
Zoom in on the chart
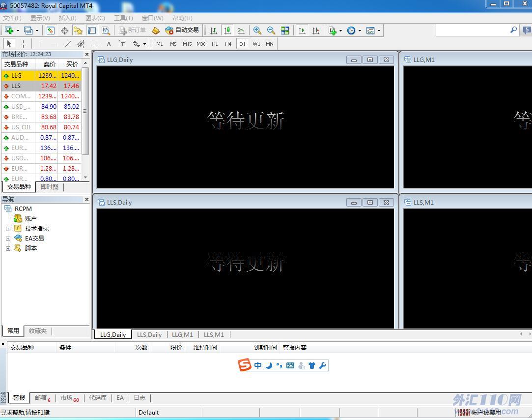257,30
